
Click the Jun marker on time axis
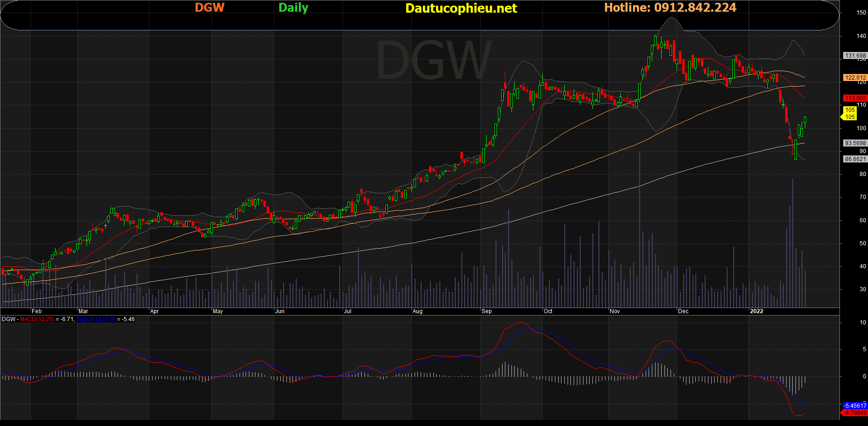279,311
